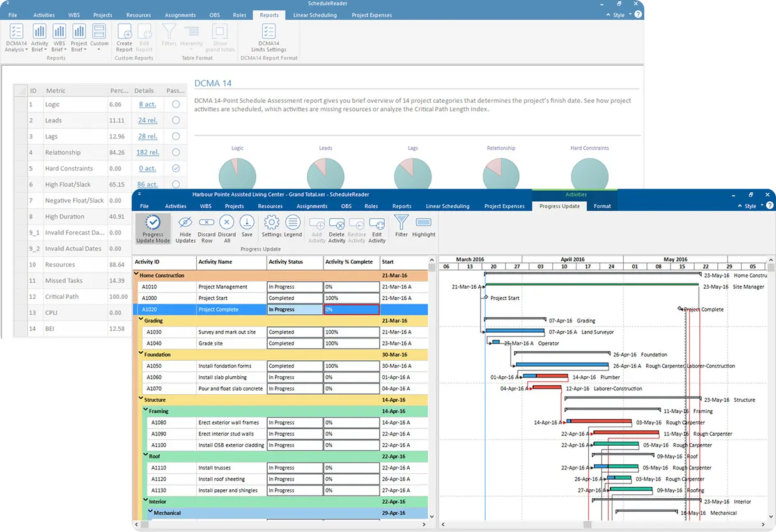776x532 pixels.
Task: Save progress update
Action: click(x=247, y=226)
